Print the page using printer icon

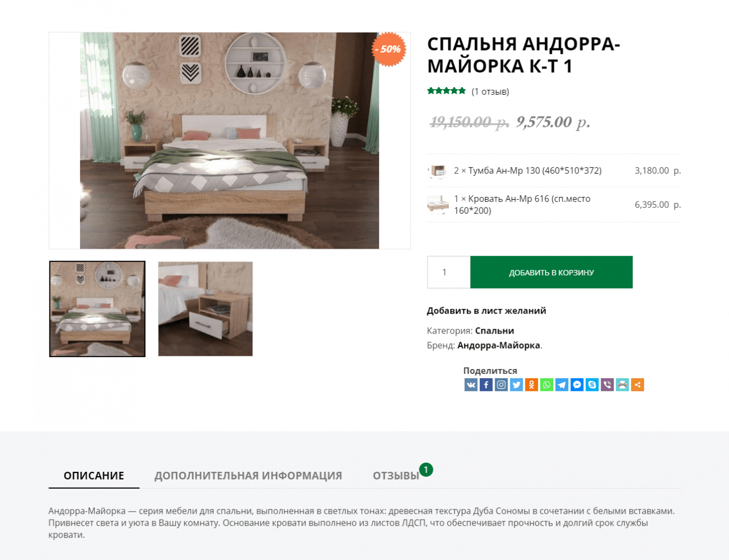622,385
